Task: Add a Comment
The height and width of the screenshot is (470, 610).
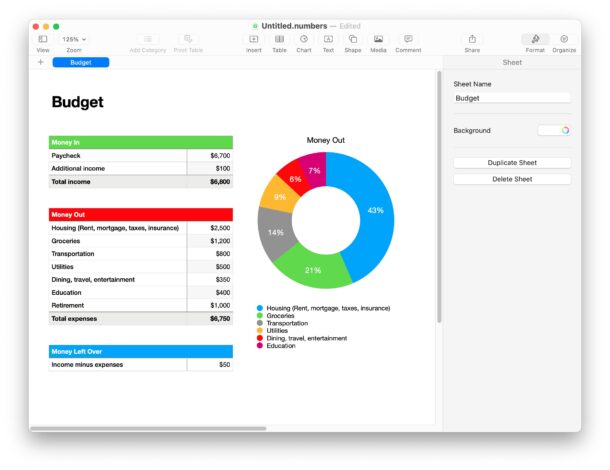Action: click(408, 39)
